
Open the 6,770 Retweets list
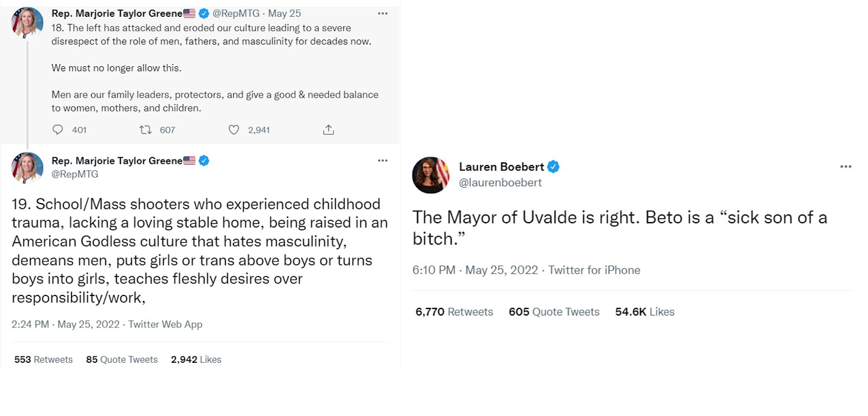[x=454, y=312]
